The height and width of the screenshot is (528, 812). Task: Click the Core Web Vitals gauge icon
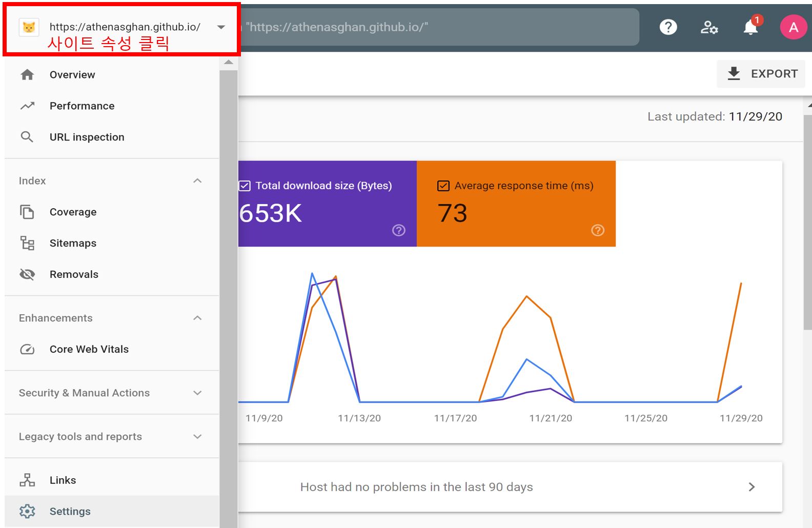[x=27, y=349]
